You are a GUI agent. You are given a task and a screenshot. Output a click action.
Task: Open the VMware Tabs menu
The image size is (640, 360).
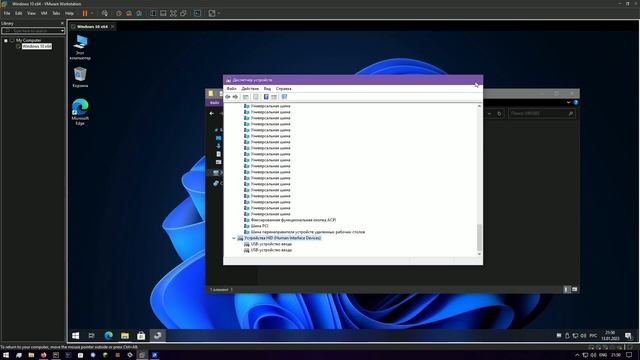[56, 13]
